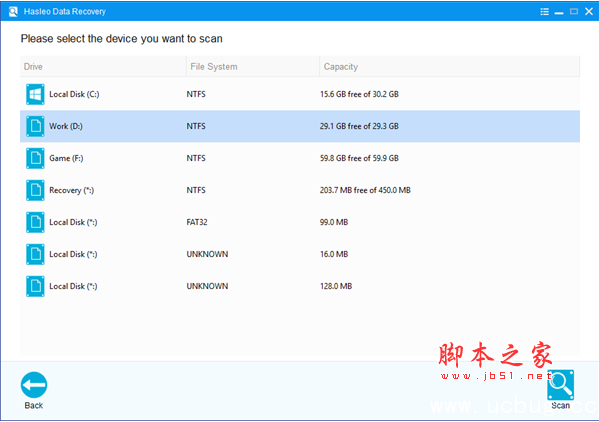Viewport: 599px width, 422px height.
Task: Click the icon of the 128.0 MB unknown disk
Action: point(35,286)
